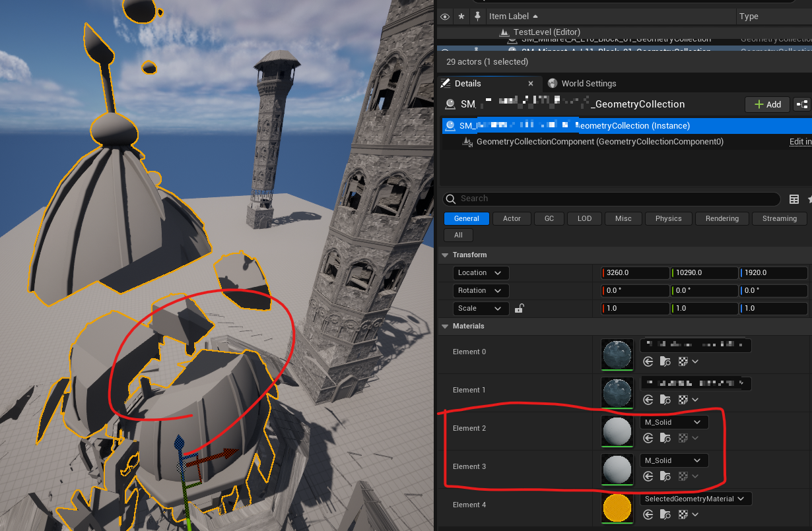Image resolution: width=812 pixels, height=531 pixels.
Task: Click the star column header in Outliner
Action: (461, 16)
